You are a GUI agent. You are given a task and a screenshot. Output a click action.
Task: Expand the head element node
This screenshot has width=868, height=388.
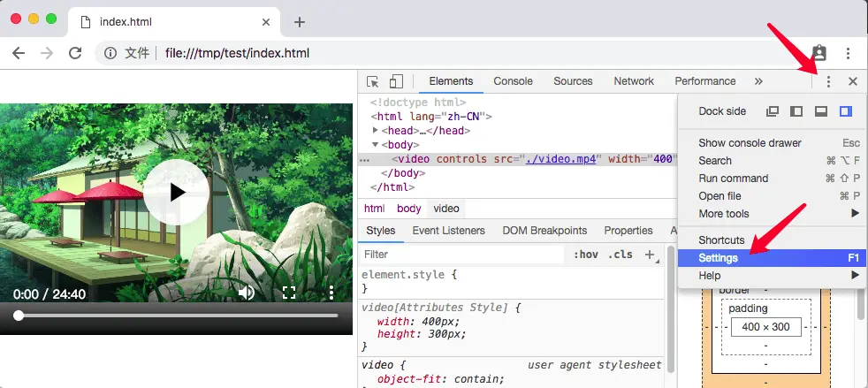pyautogui.click(x=377, y=131)
